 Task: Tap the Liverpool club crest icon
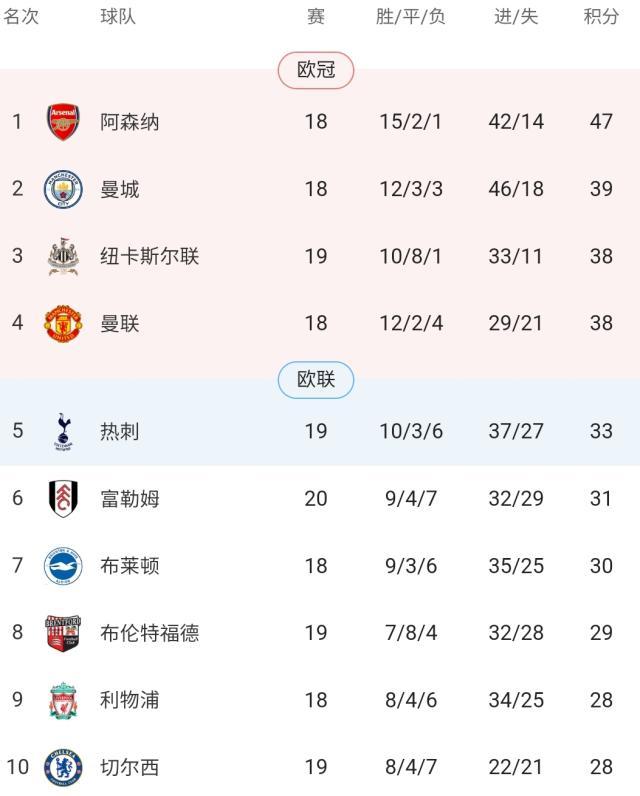click(63, 700)
